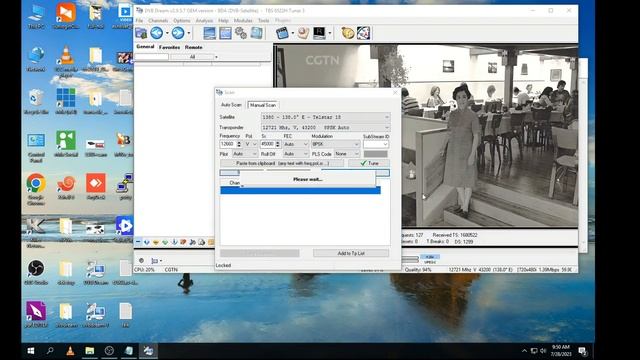
Task: Open the File menu
Action: pos(140,20)
